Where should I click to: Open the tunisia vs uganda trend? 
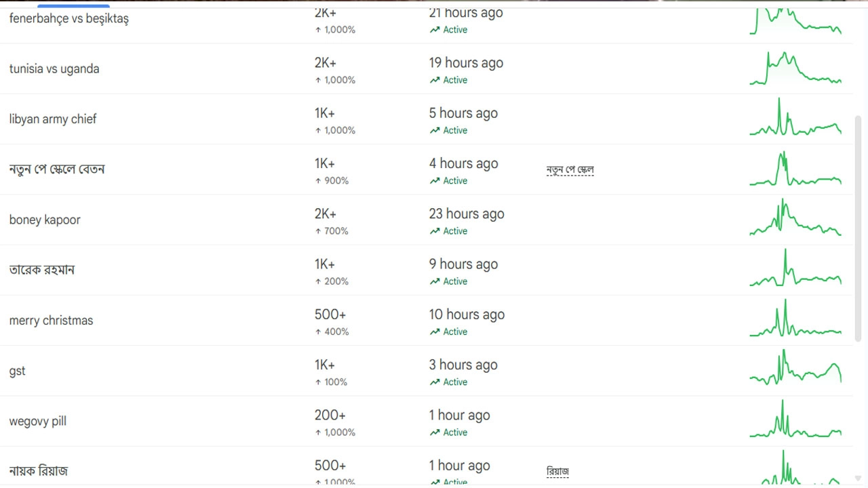[x=54, y=69]
